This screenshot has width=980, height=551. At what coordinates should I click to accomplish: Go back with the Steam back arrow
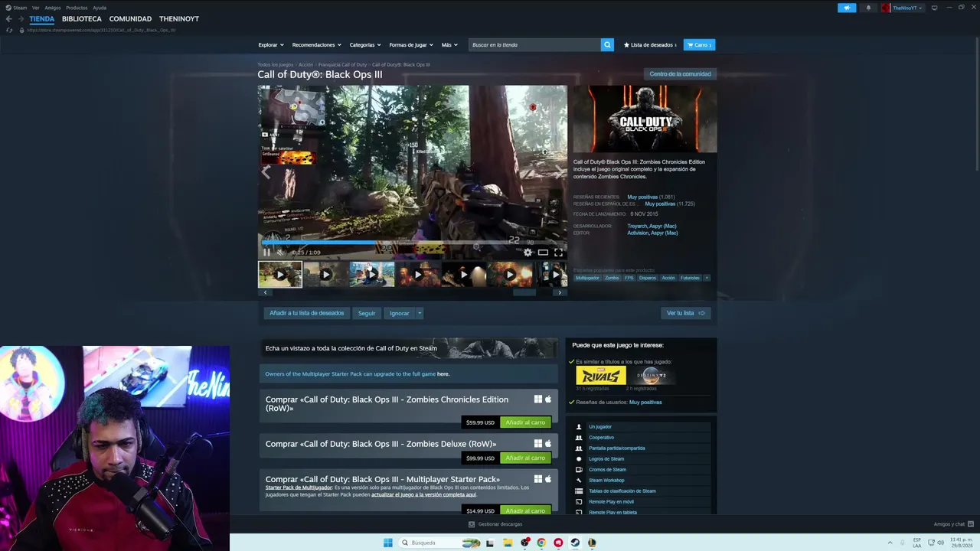[9, 19]
